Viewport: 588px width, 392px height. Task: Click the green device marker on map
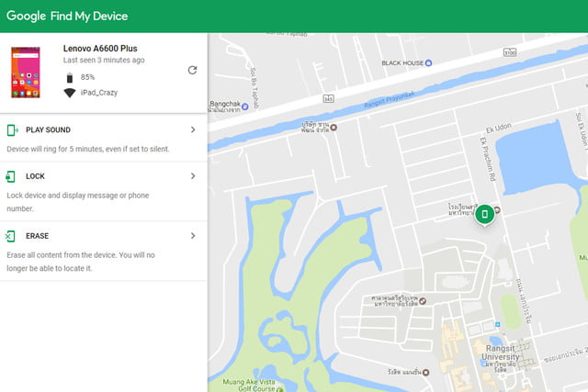click(x=485, y=214)
